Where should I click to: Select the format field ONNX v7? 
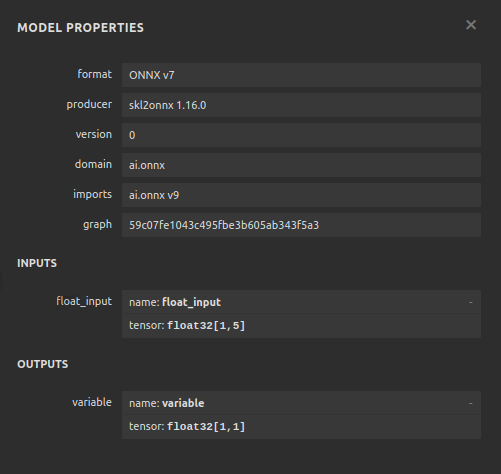click(x=301, y=75)
